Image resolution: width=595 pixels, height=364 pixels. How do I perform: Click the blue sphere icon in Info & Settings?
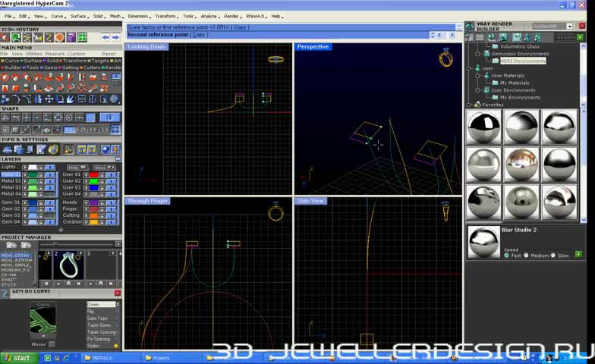(105, 149)
